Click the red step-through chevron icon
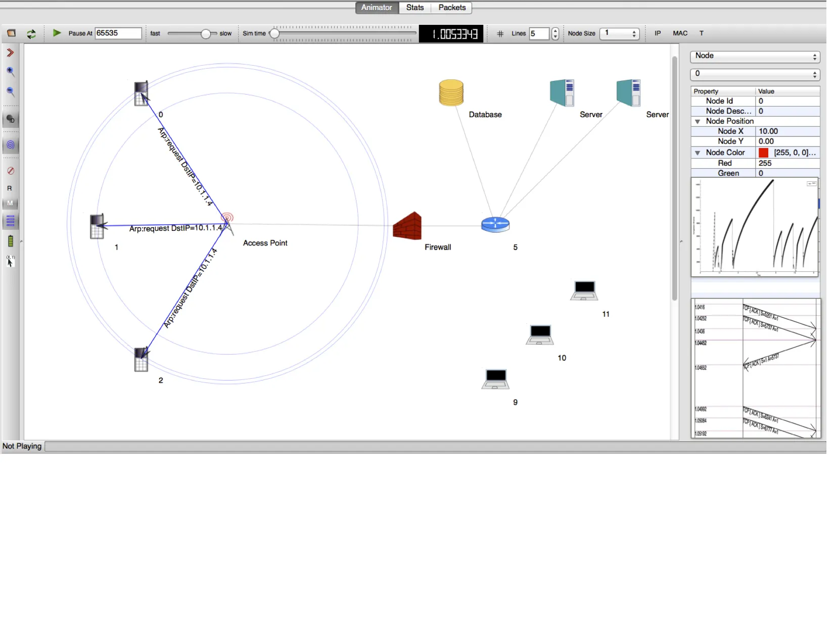The width and height of the screenshot is (834, 644). point(10,53)
